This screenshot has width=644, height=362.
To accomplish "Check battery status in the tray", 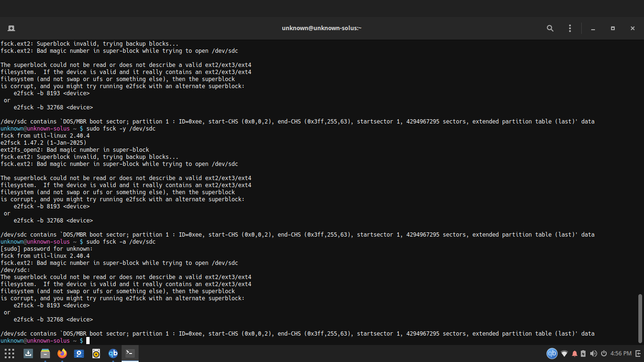I will click(583, 354).
